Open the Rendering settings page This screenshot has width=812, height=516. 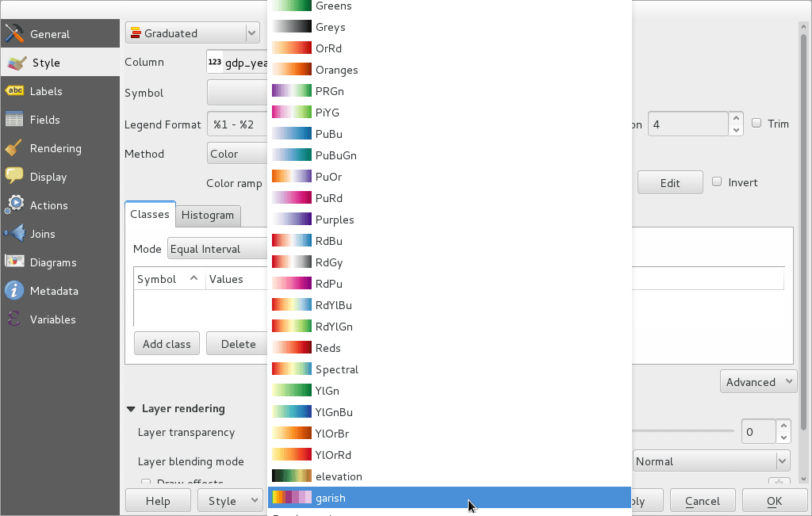[x=56, y=148]
